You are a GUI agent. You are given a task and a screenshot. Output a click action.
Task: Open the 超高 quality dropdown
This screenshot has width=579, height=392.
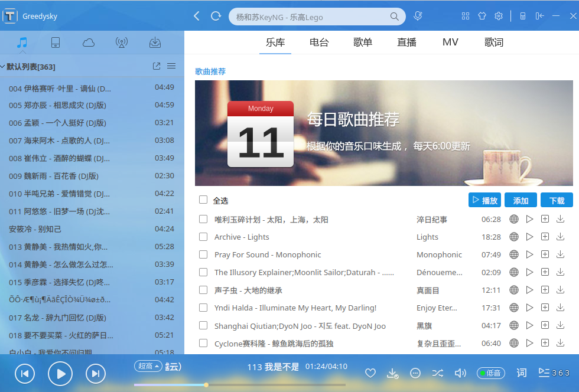coord(148,366)
